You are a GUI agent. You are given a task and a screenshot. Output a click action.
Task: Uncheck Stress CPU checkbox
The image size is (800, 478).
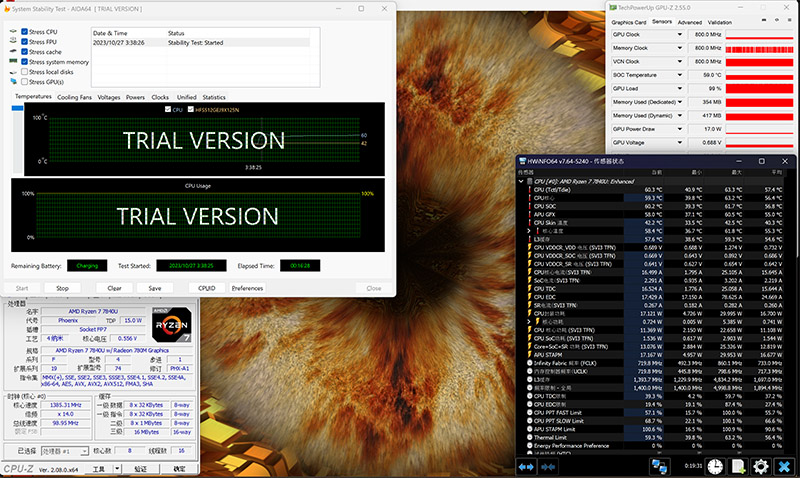[24, 32]
